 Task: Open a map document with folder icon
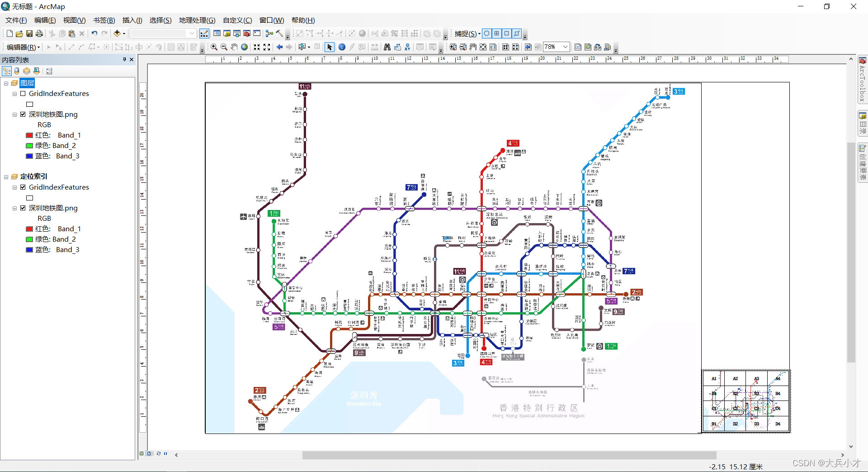[x=19, y=33]
